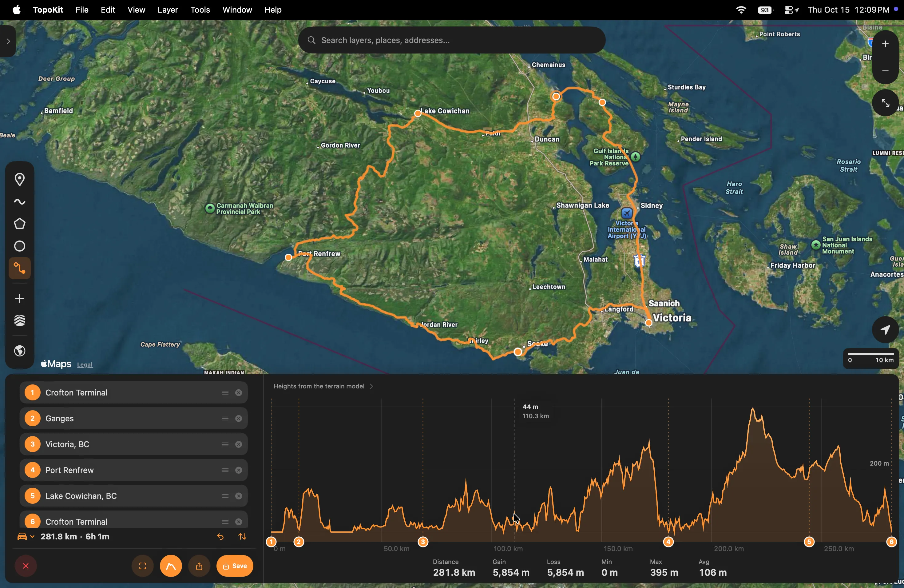Select the Port Renfrew waypoint row

pos(134,470)
